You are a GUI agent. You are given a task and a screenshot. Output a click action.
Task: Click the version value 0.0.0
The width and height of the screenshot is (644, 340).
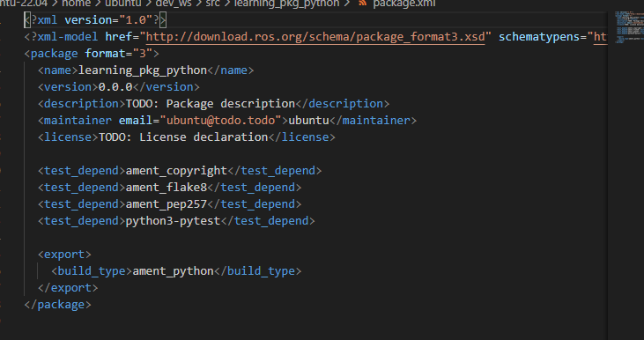coord(115,87)
